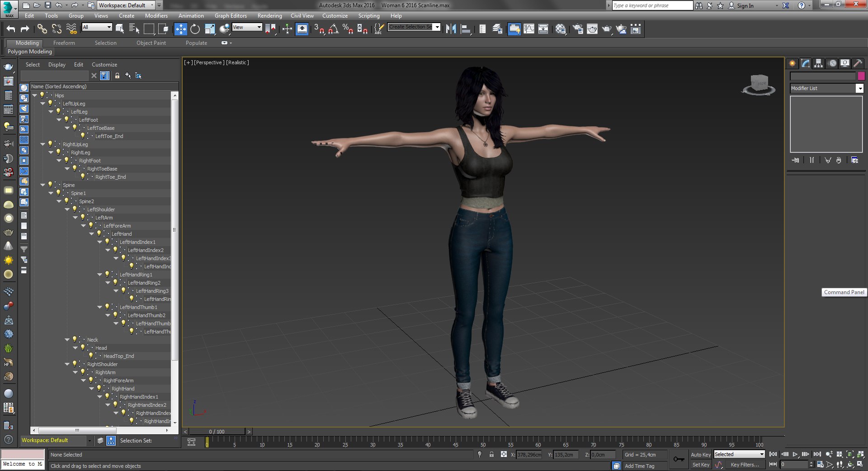This screenshot has height=471, width=868.
Task: Open the Modifiers menu
Action: (x=156, y=16)
